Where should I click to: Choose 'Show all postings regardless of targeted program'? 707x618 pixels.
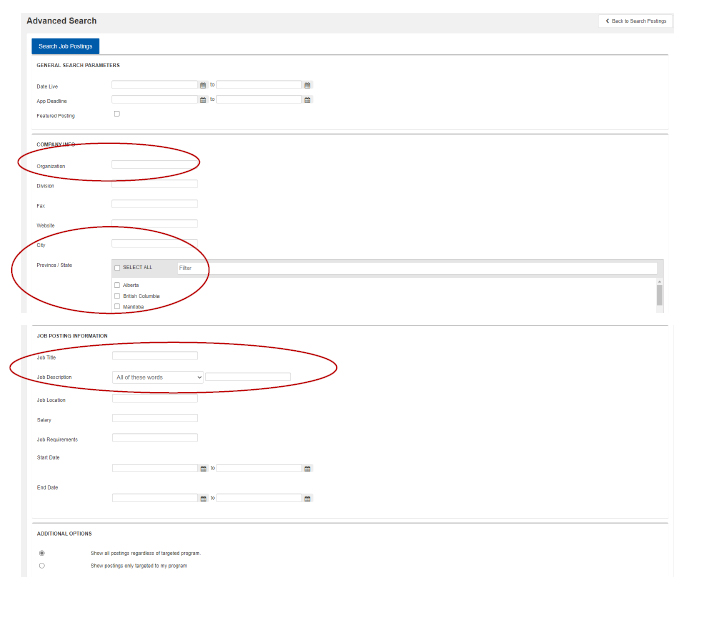tap(41, 552)
